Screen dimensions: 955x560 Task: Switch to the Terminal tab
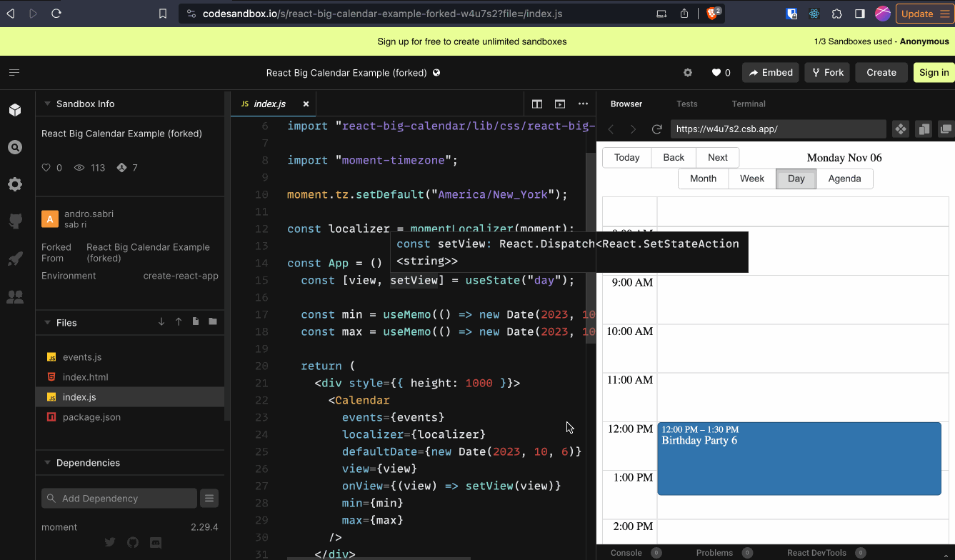pyautogui.click(x=748, y=104)
